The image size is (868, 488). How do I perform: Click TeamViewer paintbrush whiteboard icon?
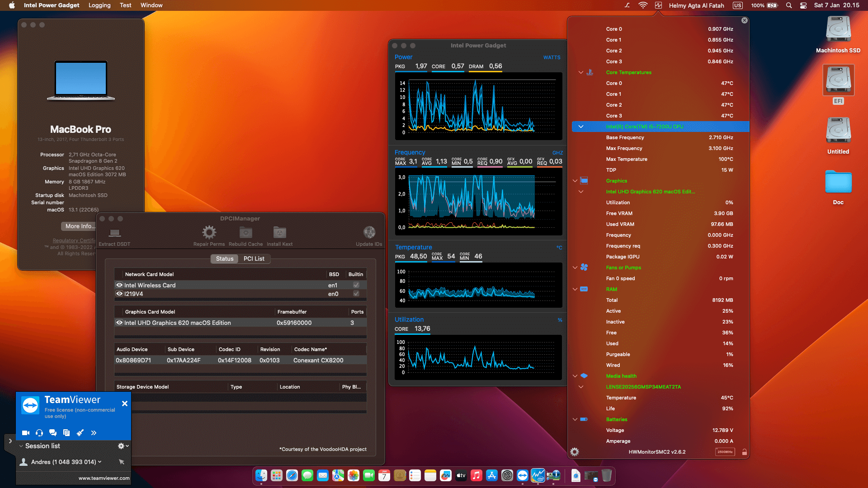click(80, 433)
